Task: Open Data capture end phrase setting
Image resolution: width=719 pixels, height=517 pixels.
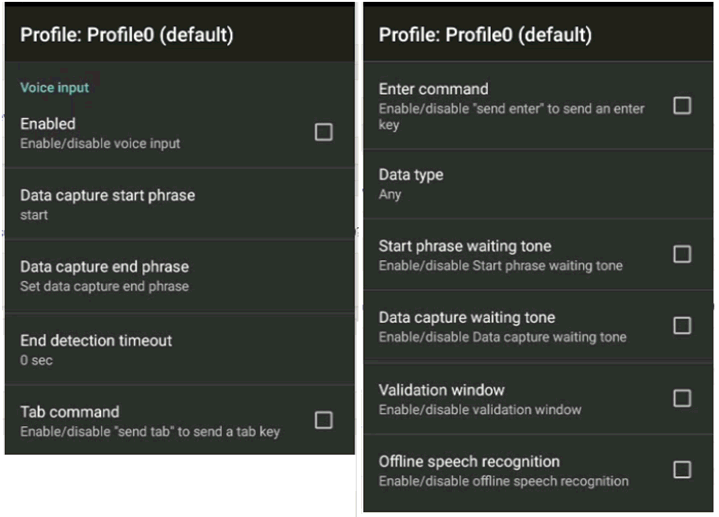Action: (x=180, y=276)
